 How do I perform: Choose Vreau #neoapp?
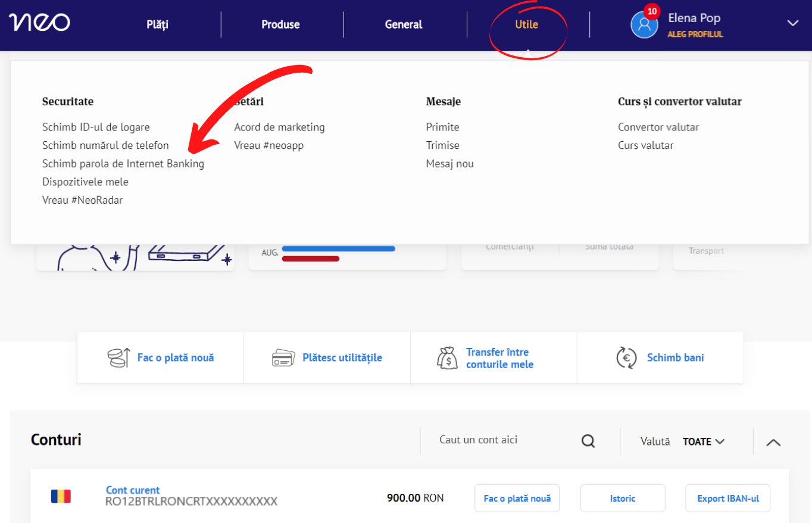(x=268, y=145)
